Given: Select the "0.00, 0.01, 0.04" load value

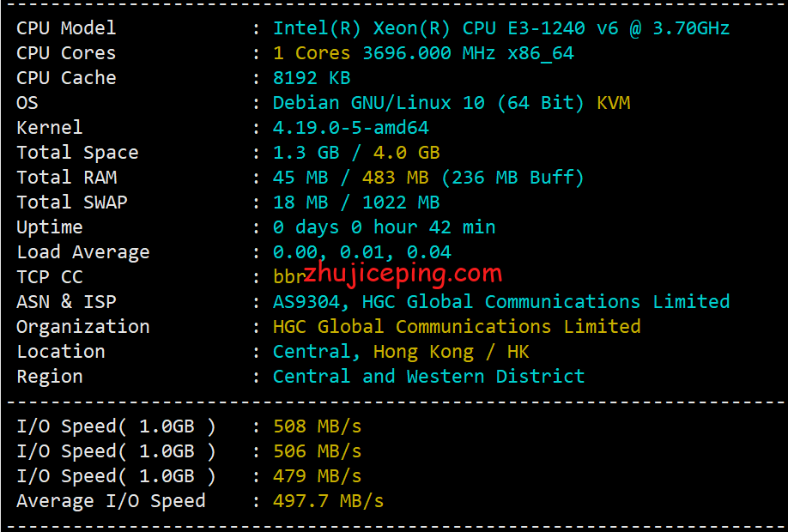Looking at the screenshot, I should (x=362, y=252).
